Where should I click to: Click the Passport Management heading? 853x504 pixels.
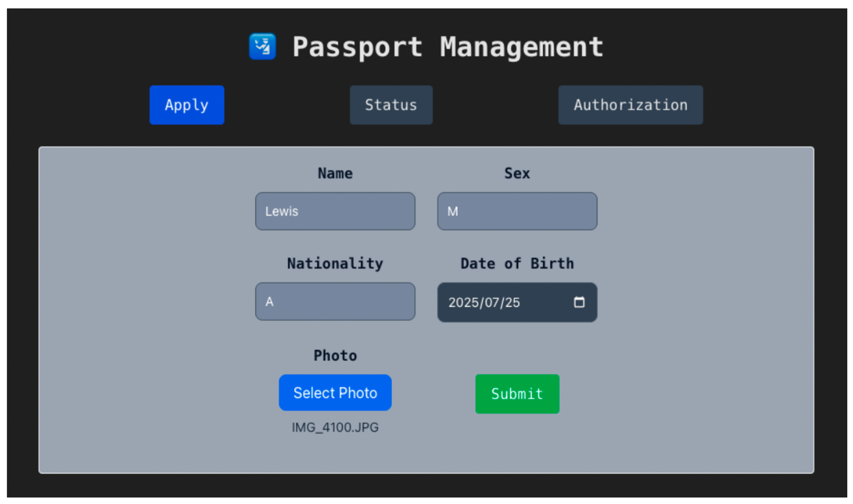(447, 47)
